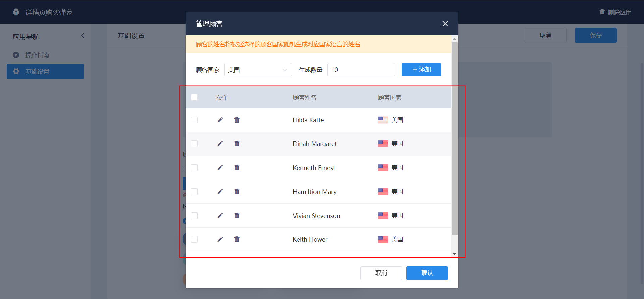
Task: Delete the Dinah Margaret customer row
Action: point(237,144)
